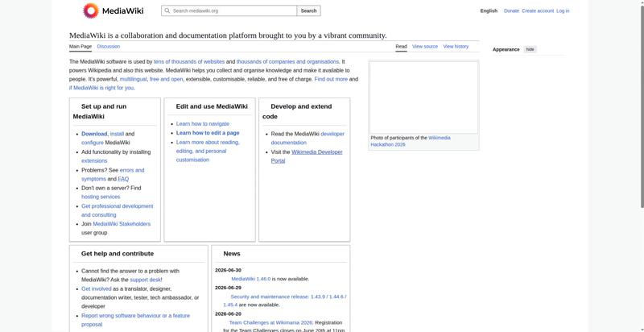Hide the Appearance panel
Screen dimensions: 644x332
pyautogui.click(x=530, y=49)
